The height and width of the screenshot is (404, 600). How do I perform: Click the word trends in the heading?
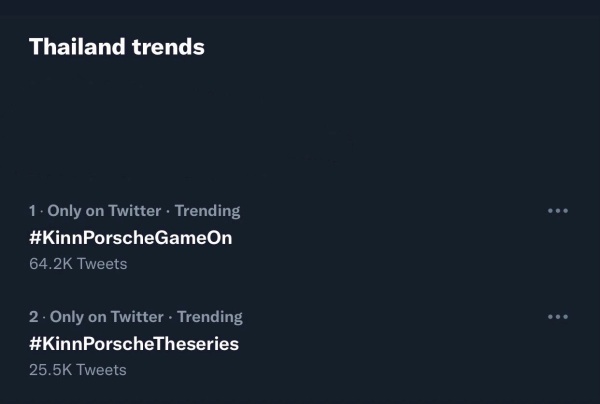[x=168, y=46]
